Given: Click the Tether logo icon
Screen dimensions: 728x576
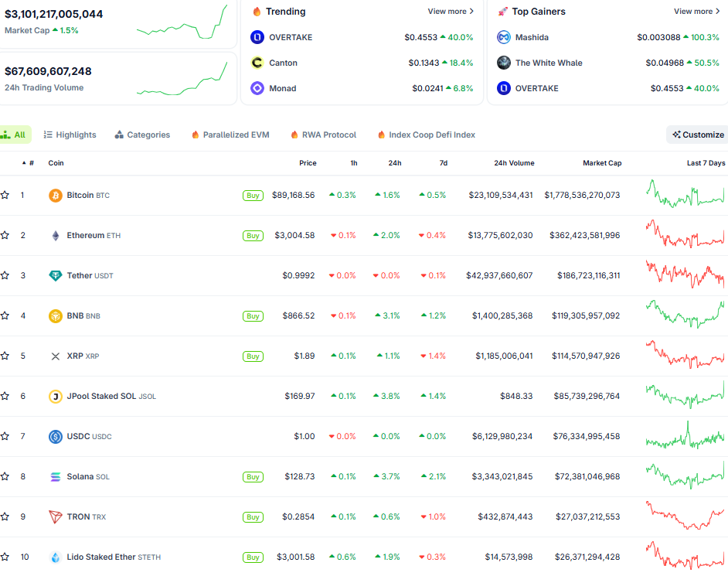Looking at the screenshot, I should click(x=56, y=276).
